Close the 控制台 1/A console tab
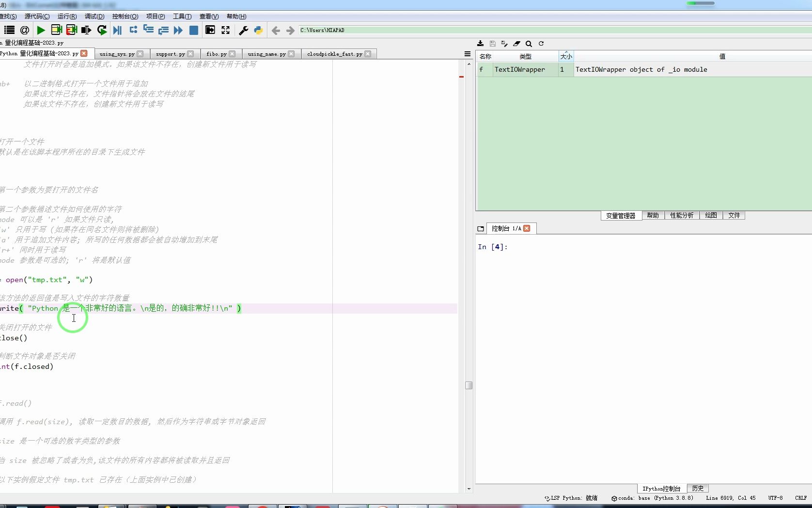This screenshot has height=508, width=812. click(x=527, y=228)
